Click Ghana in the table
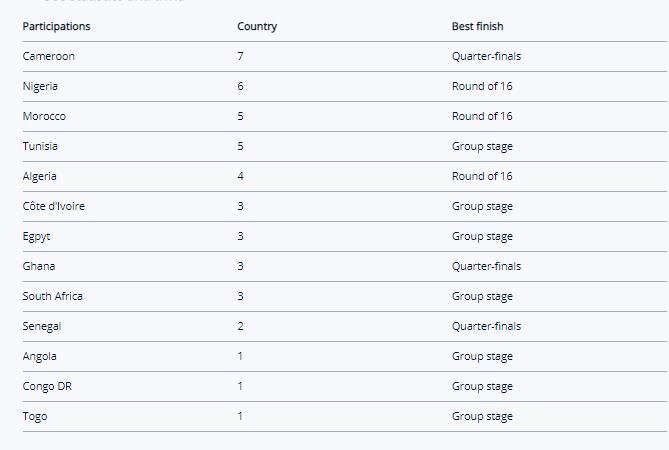Viewport: 669px width, 450px height. point(39,266)
